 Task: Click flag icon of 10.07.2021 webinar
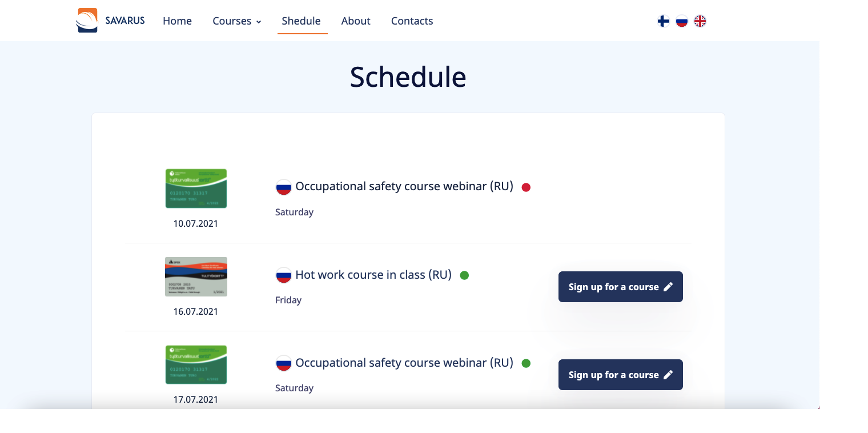tap(284, 187)
